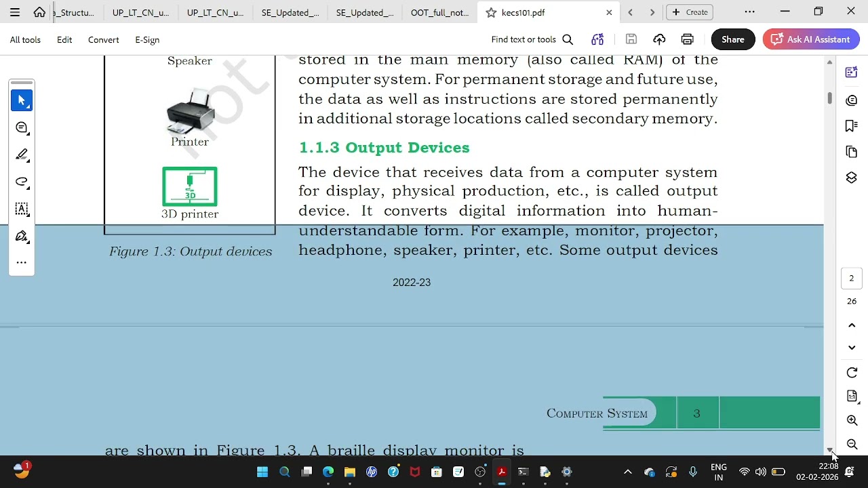Zoom in on the document

[852, 420]
